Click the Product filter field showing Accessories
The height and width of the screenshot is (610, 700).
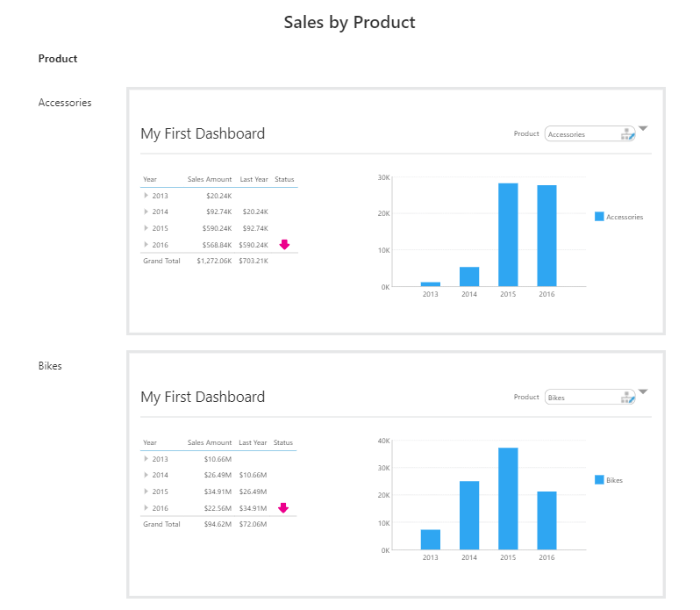(x=581, y=134)
